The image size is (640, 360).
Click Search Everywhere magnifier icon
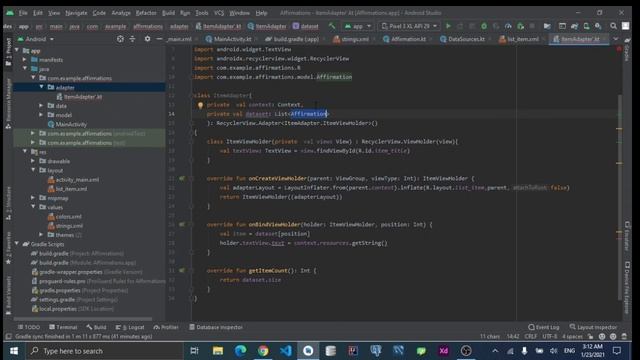pos(613,26)
